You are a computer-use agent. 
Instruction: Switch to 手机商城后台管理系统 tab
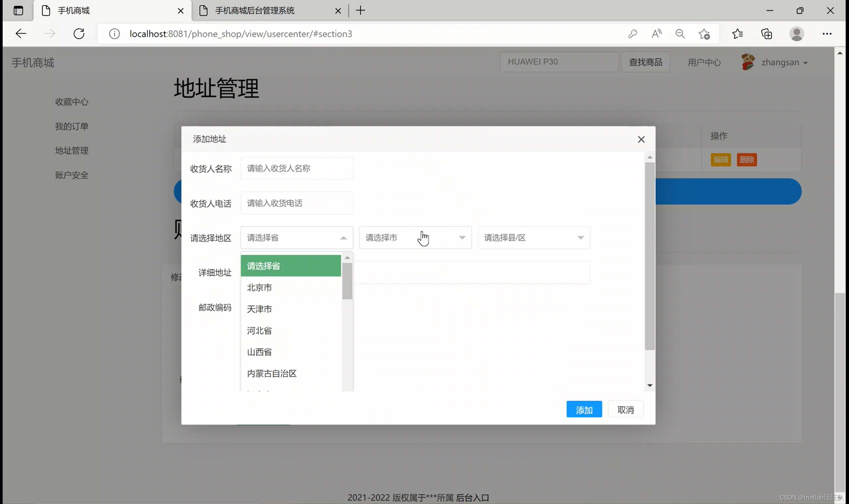click(255, 11)
